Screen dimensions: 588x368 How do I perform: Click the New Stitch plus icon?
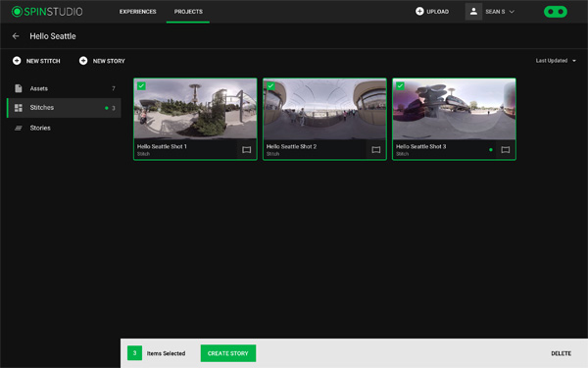pyautogui.click(x=17, y=61)
